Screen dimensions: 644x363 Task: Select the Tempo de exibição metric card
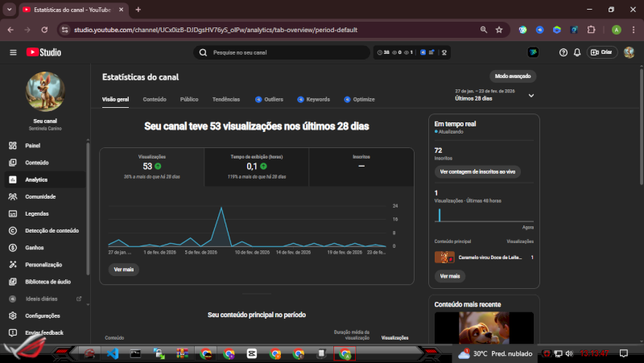258,166
